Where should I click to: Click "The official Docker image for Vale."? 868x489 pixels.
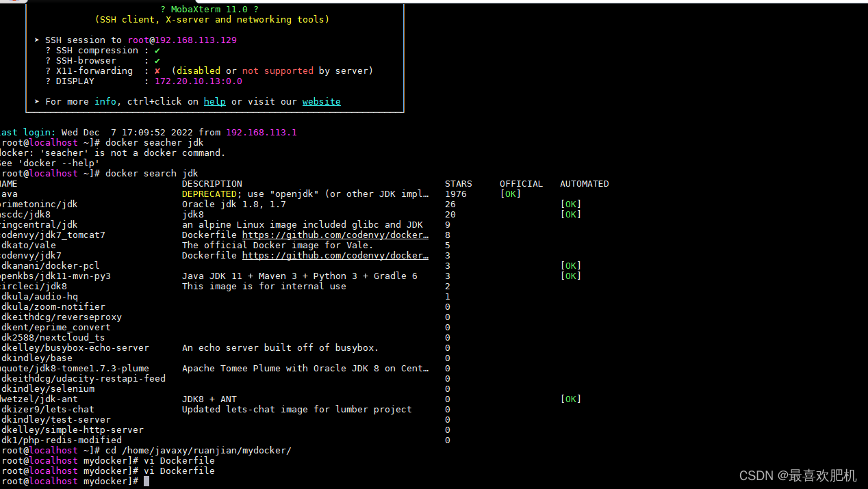(x=278, y=245)
